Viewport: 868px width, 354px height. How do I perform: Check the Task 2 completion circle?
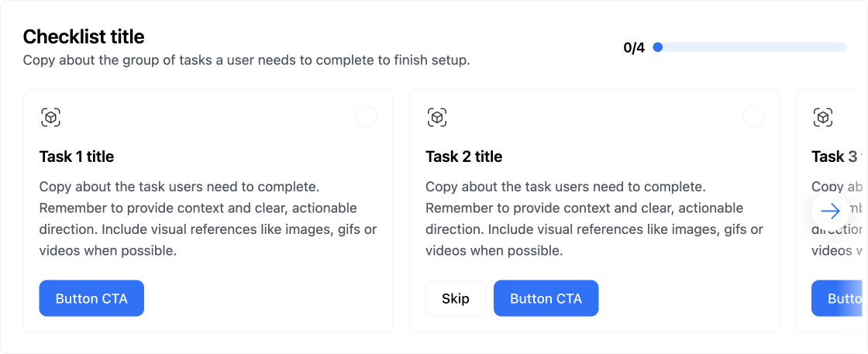(753, 117)
